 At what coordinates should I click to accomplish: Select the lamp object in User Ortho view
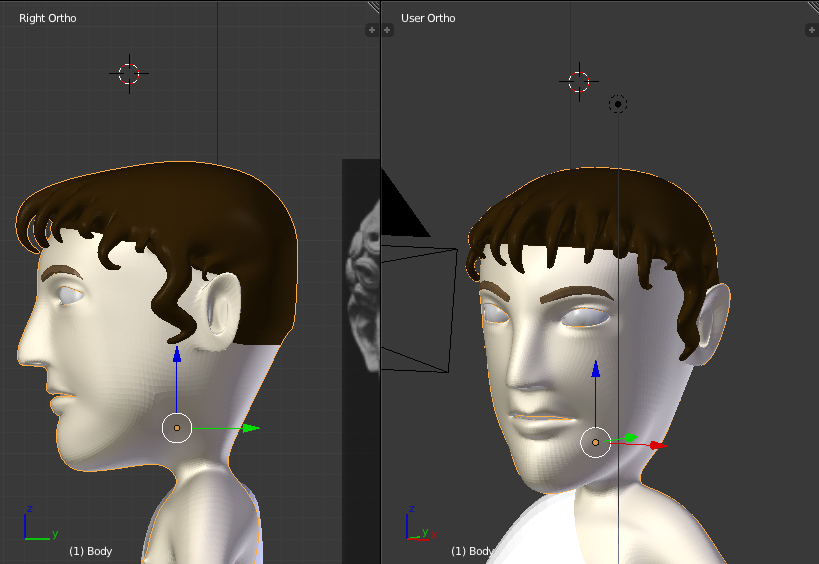coord(618,104)
